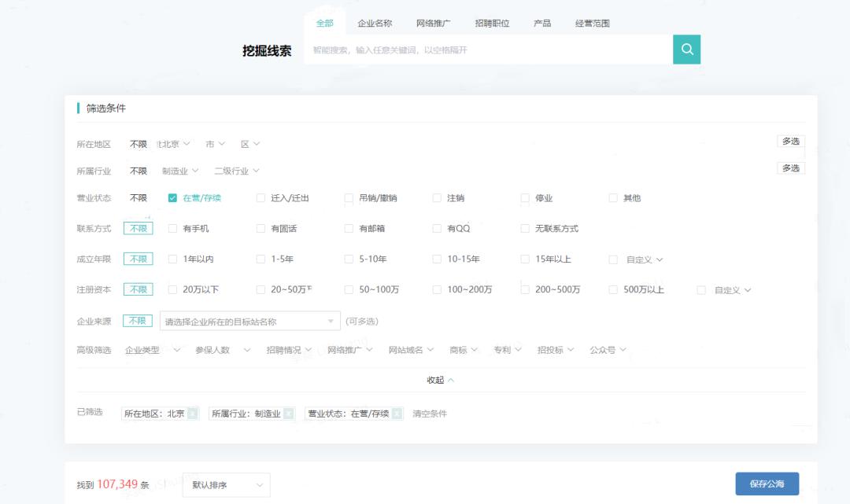This screenshot has width=850, height=504.
Task: Click the 保存公海 button
Action: (767, 484)
